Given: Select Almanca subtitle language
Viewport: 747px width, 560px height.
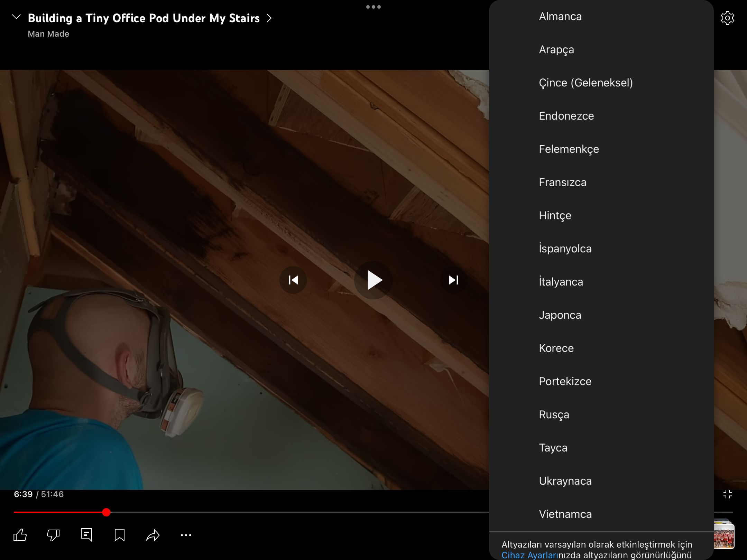Looking at the screenshot, I should click(x=601, y=16).
